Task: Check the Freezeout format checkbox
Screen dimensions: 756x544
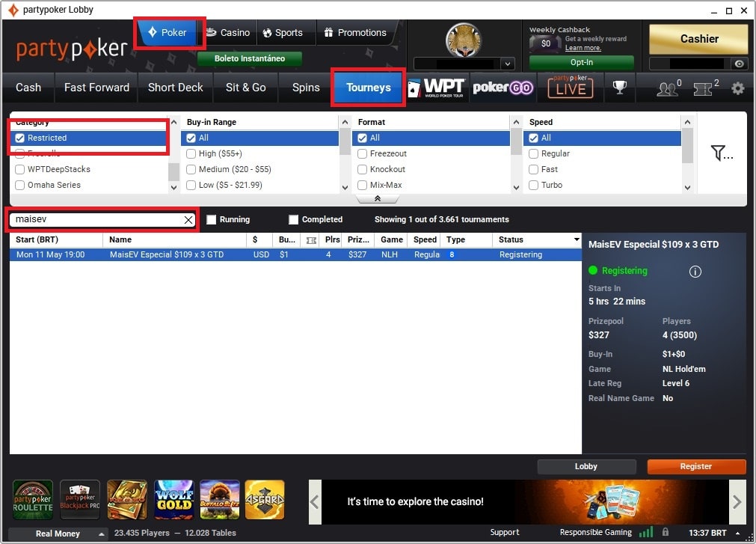Action: (x=362, y=154)
